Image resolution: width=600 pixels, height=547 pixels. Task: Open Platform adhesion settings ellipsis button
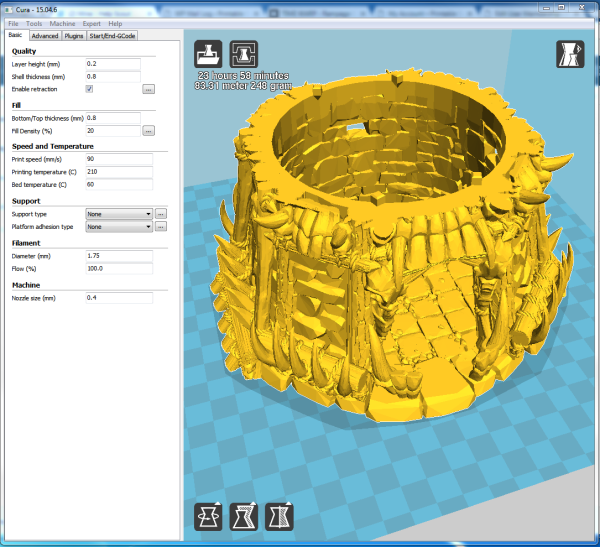(160, 226)
